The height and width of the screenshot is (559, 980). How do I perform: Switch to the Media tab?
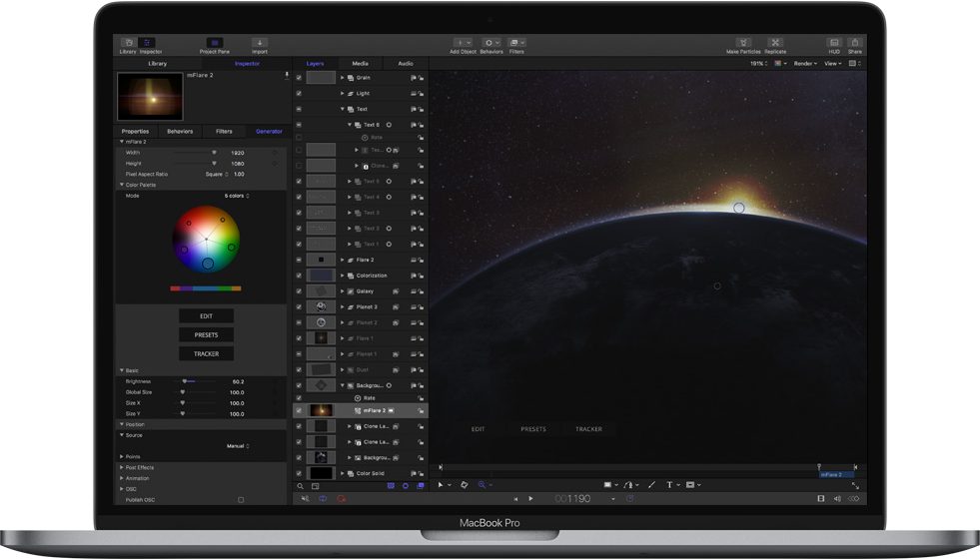point(360,63)
